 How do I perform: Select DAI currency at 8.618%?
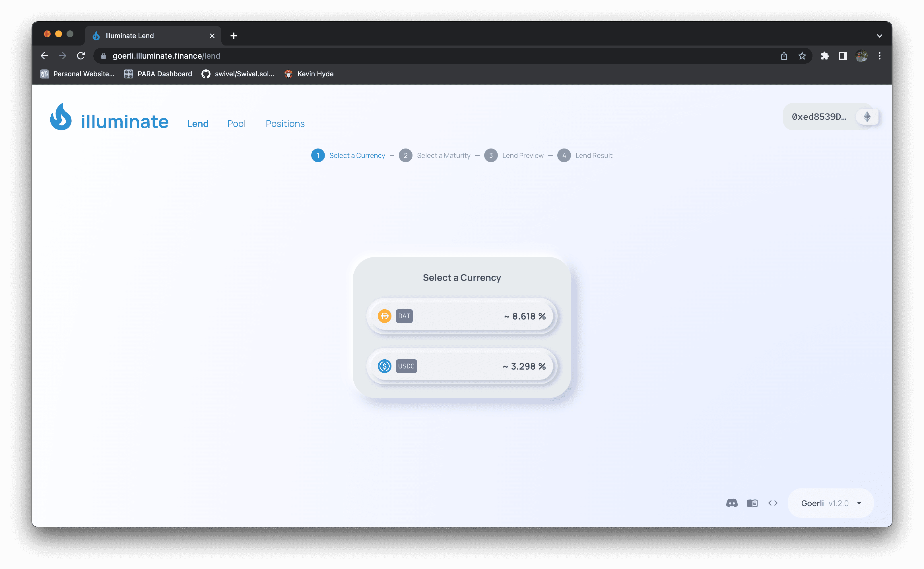(x=461, y=316)
